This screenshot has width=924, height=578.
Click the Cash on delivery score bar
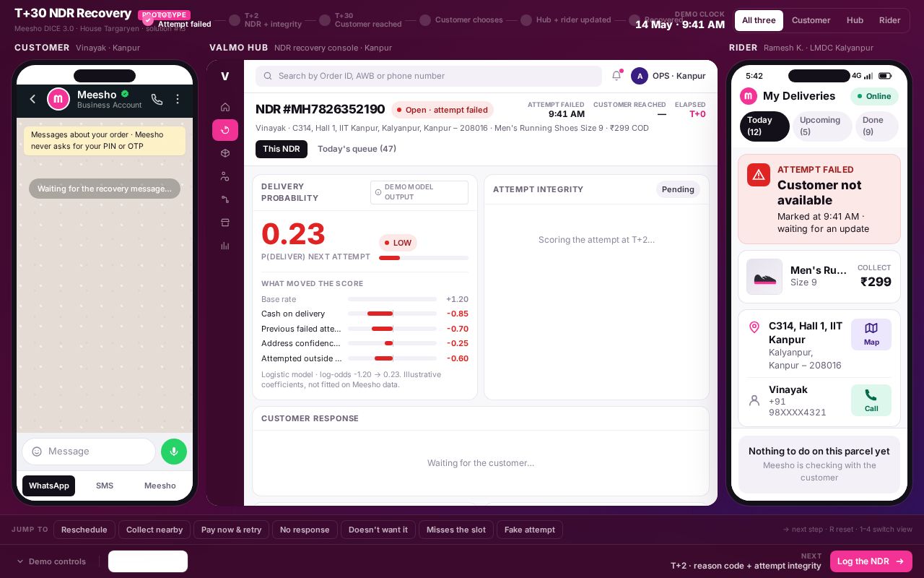point(392,314)
